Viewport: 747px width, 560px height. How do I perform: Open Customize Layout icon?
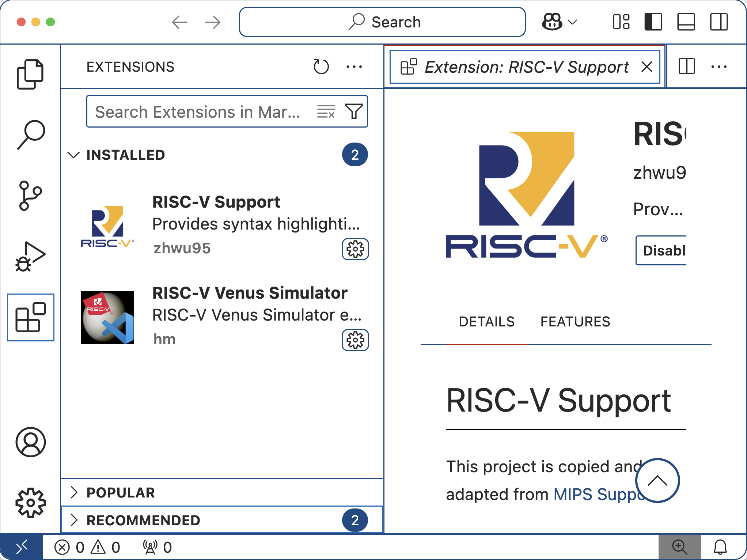click(x=621, y=22)
